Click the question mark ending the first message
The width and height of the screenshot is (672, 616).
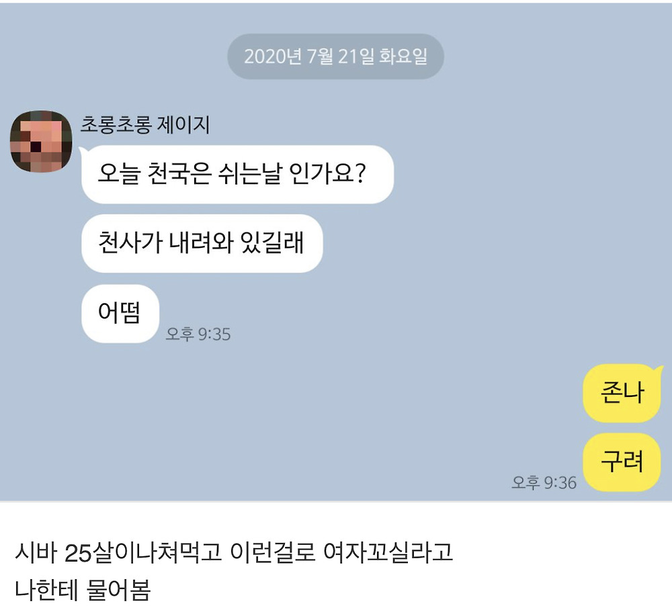click(360, 173)
